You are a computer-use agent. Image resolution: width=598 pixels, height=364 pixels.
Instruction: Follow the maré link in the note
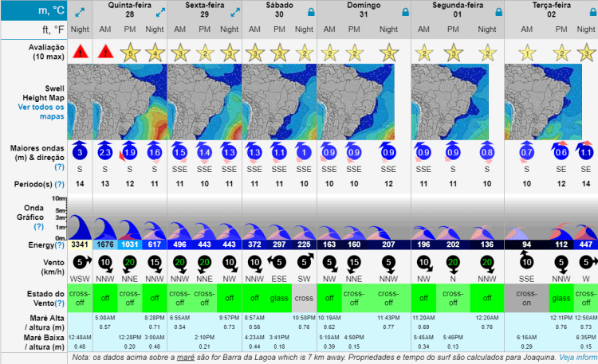coord(185,358)
